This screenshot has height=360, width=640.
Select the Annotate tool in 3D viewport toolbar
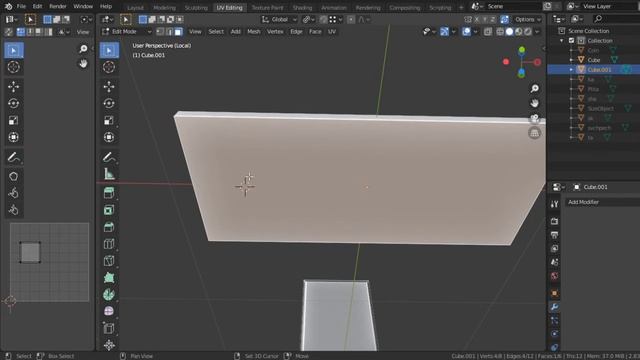coord(109,157)
